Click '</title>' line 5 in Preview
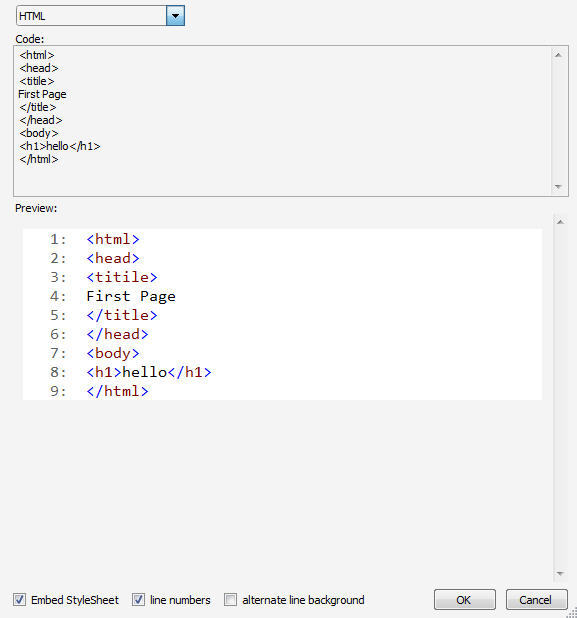Viewport: 577px width, 618px height. point(122,315)
